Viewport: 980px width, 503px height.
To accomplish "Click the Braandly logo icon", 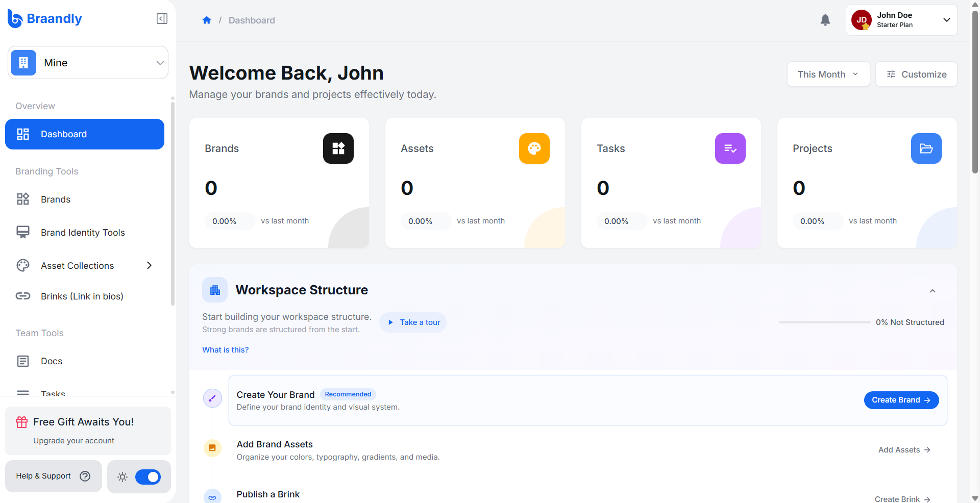I will (15, 19).
